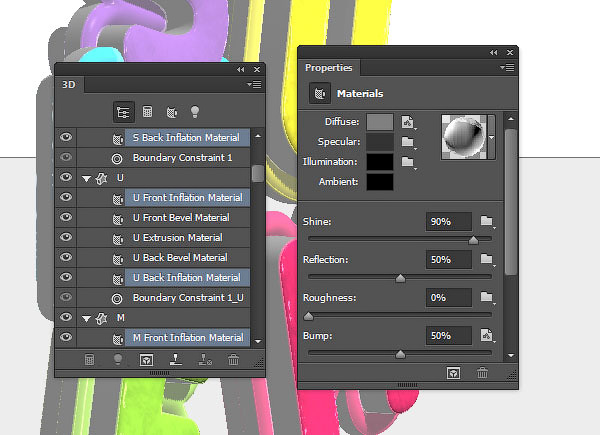Add new light in 3D panel footer
This screenshot has width=600, height=435.
118,360
